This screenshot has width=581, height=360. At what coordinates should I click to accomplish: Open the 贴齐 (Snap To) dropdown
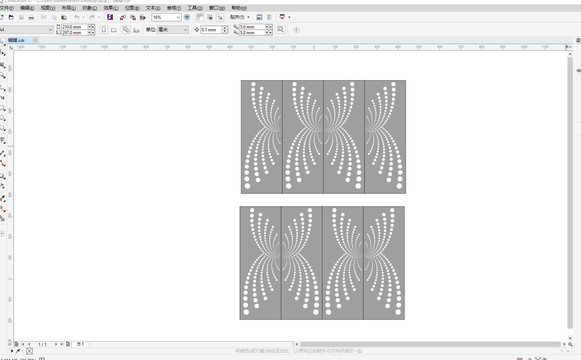click(x=240, y=17)
